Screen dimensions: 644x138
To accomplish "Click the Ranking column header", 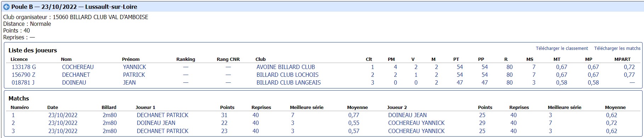I will pyautogui.click(x=186, y=59).
